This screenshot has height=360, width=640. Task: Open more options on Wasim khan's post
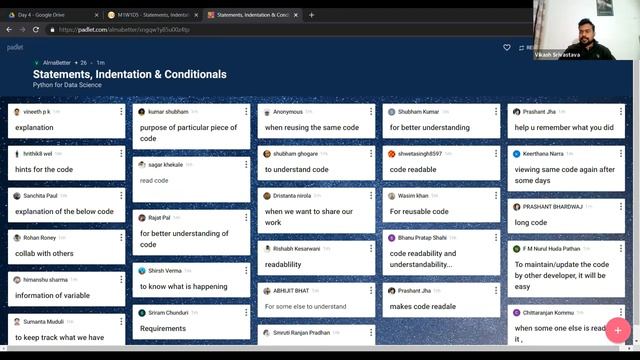(496, 196)
